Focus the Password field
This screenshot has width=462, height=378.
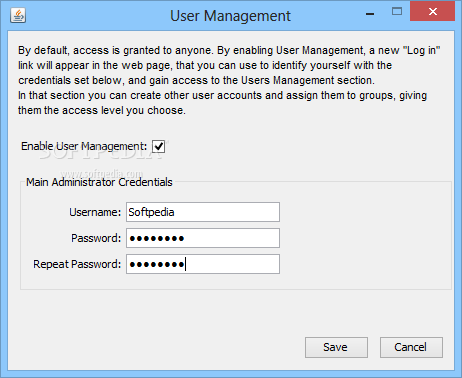[x=203, y=238]
